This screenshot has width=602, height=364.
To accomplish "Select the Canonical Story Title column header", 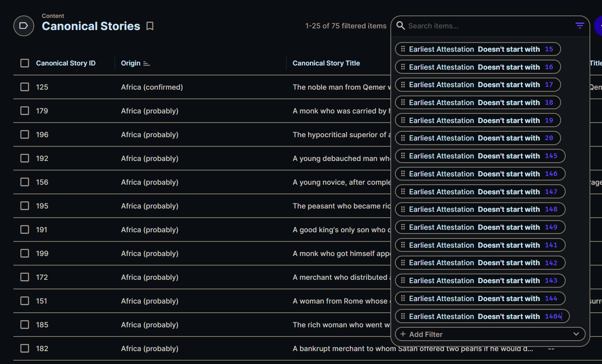I will click(326, 63).
